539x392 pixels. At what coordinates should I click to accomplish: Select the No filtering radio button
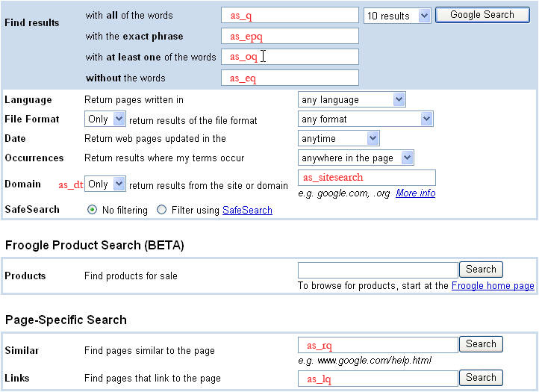click(93, 211)
